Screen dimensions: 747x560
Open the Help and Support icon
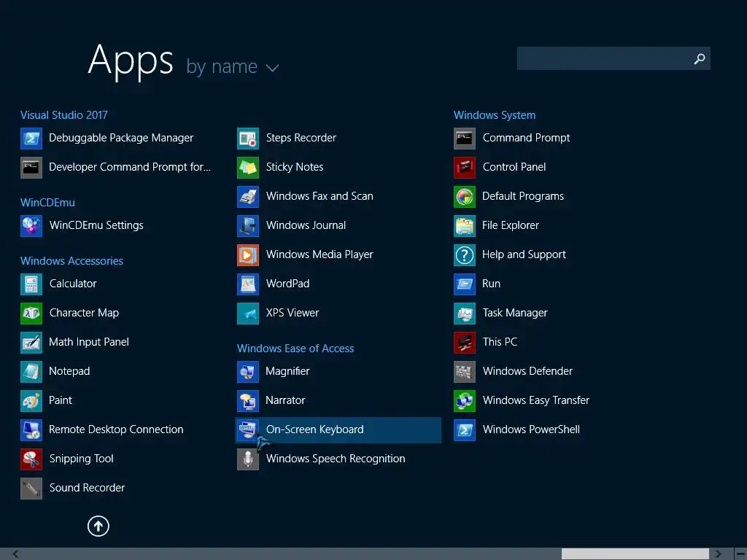click(x=465, y=254)
